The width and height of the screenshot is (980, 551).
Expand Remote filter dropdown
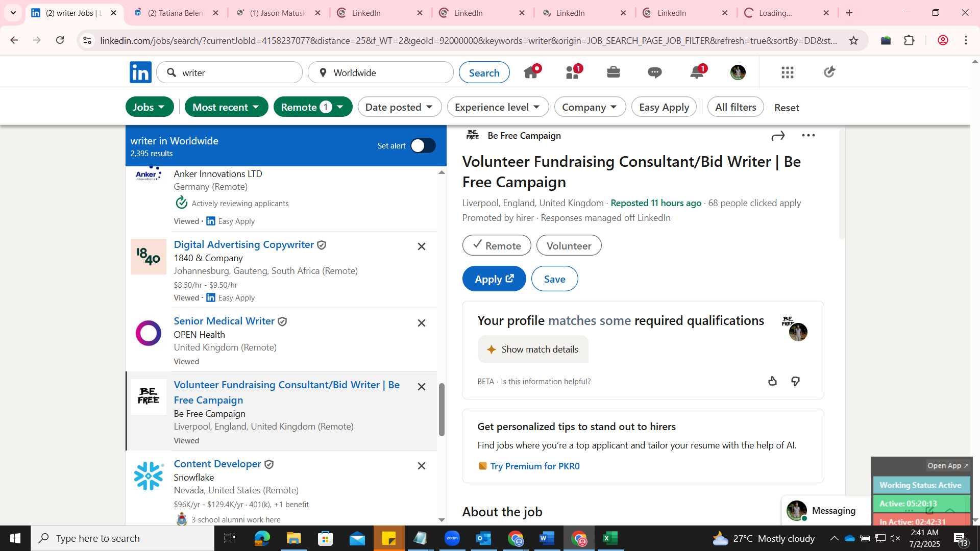313,107
